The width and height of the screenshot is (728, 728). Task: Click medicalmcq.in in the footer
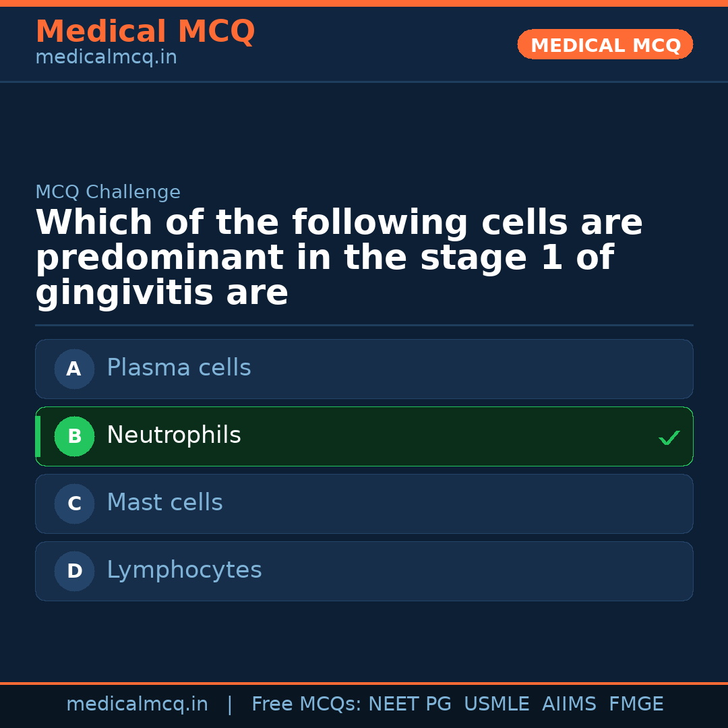coord(138,704)
